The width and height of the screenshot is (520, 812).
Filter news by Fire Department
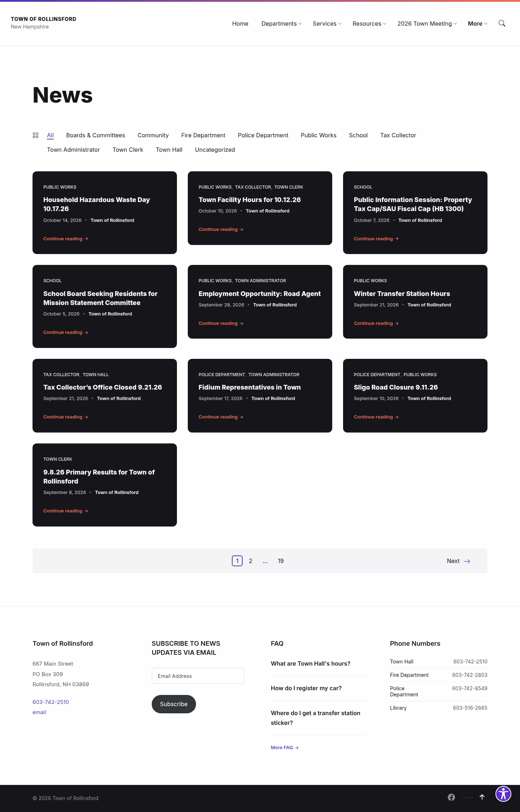[x=203, y=135]
